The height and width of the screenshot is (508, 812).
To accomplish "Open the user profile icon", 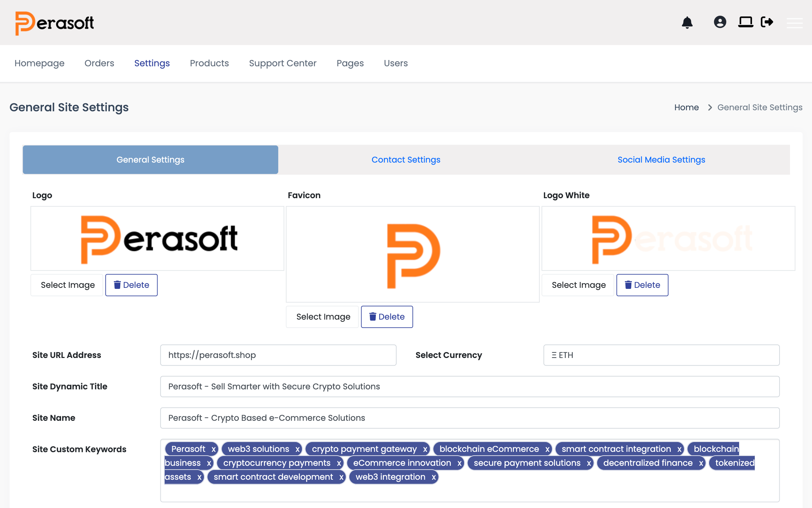I will 720,22.
